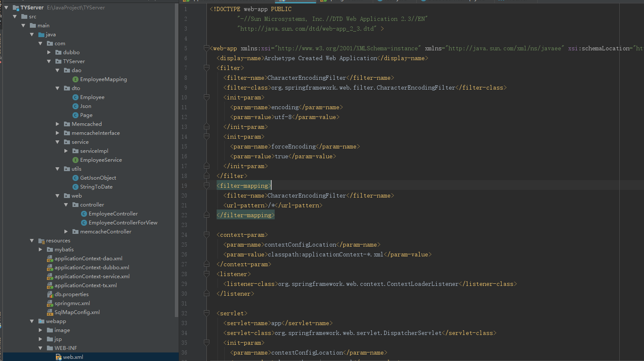The image size is (644, 361).
Task: Fold the servlet block at line 32
Action: point(206,313)
